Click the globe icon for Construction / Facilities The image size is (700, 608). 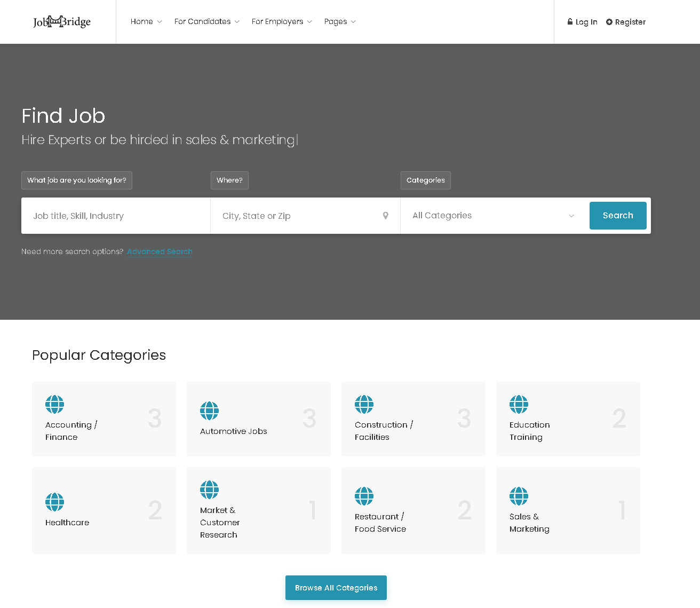tap(364, 405)
